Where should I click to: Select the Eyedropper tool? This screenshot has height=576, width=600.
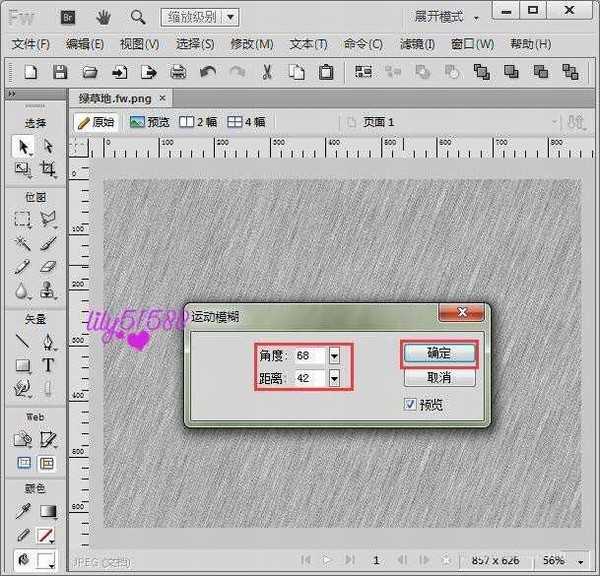click(x=23, y=511)
